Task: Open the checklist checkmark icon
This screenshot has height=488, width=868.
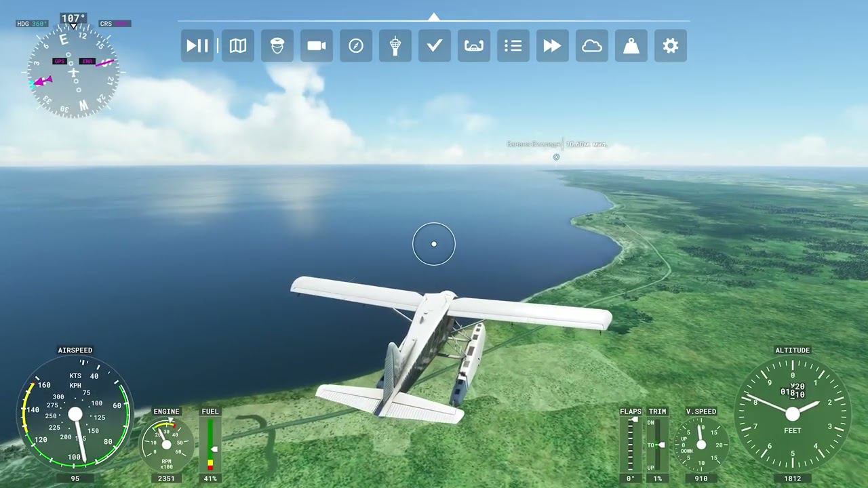Action: [435, 45]
